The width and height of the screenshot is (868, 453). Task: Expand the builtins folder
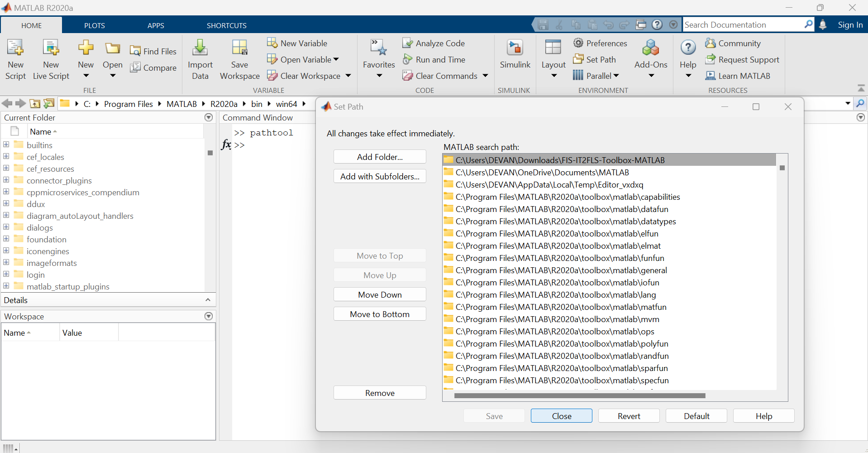click(6, 145)
